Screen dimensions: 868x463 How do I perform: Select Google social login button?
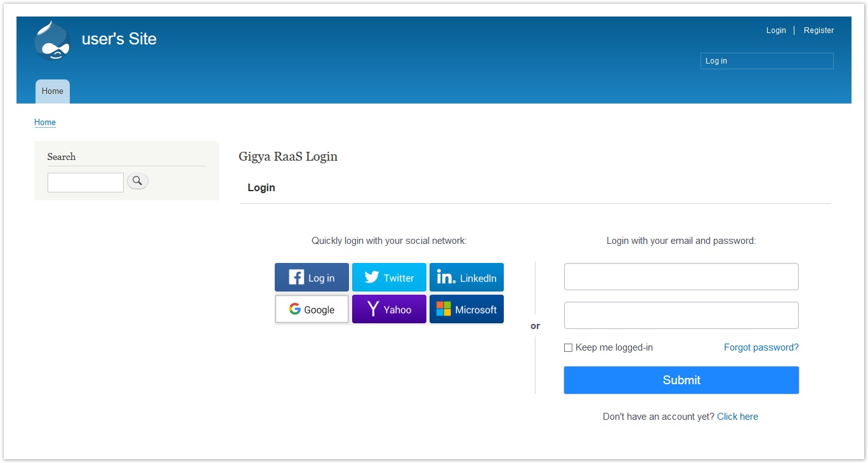[312, 309]
